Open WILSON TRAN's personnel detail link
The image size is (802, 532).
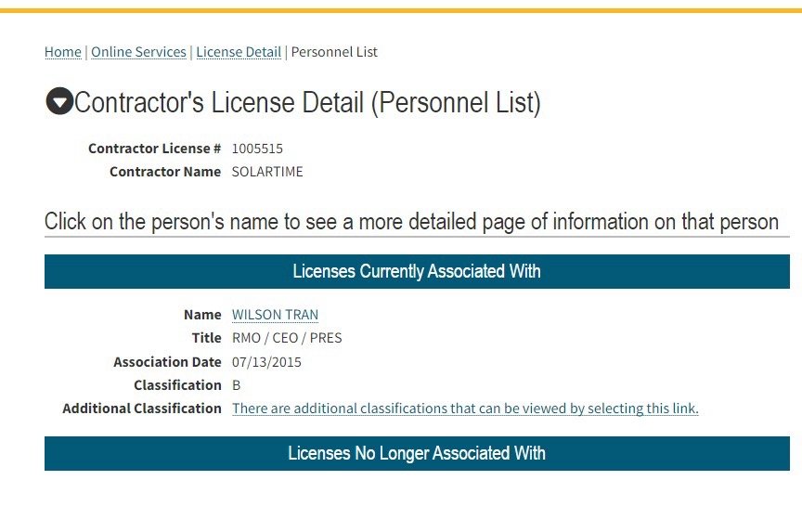coord(275,315)
